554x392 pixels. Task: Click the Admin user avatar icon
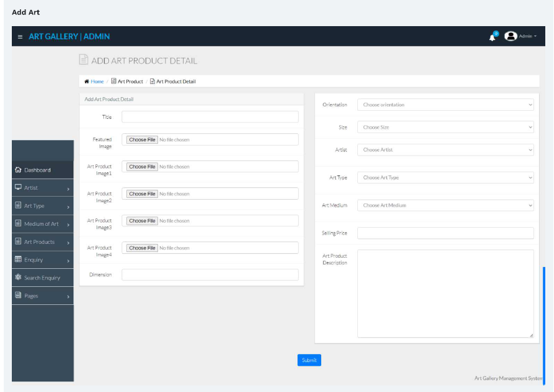click(510, 36)
